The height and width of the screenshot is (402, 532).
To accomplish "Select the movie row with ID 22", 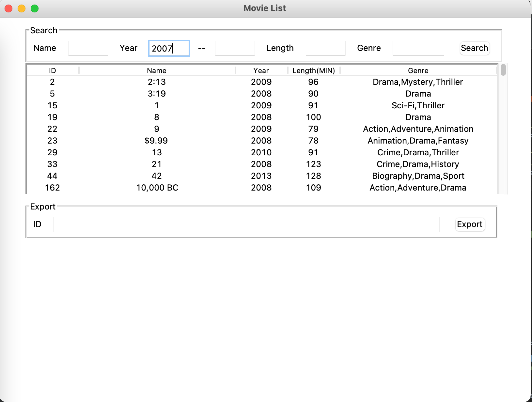I will pyautogui.click(x=262, y=129).
